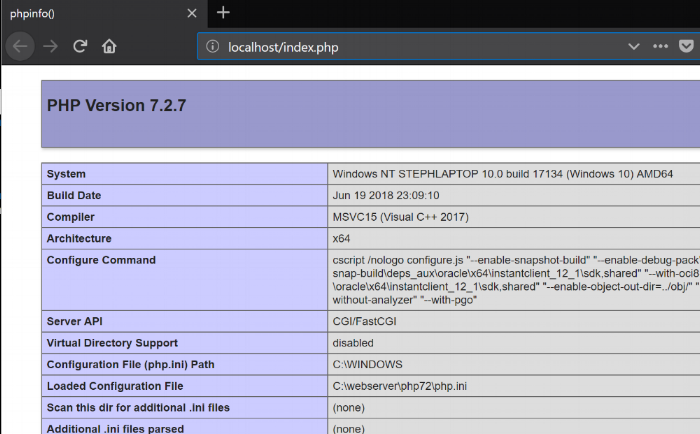Select the Windows NT STEPHLAPTOP system value

click(x=503, y=174)
